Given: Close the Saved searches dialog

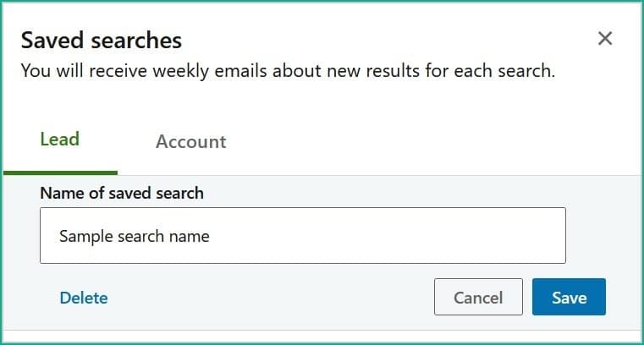Looking at the screenshot, I should pos(604,39).
